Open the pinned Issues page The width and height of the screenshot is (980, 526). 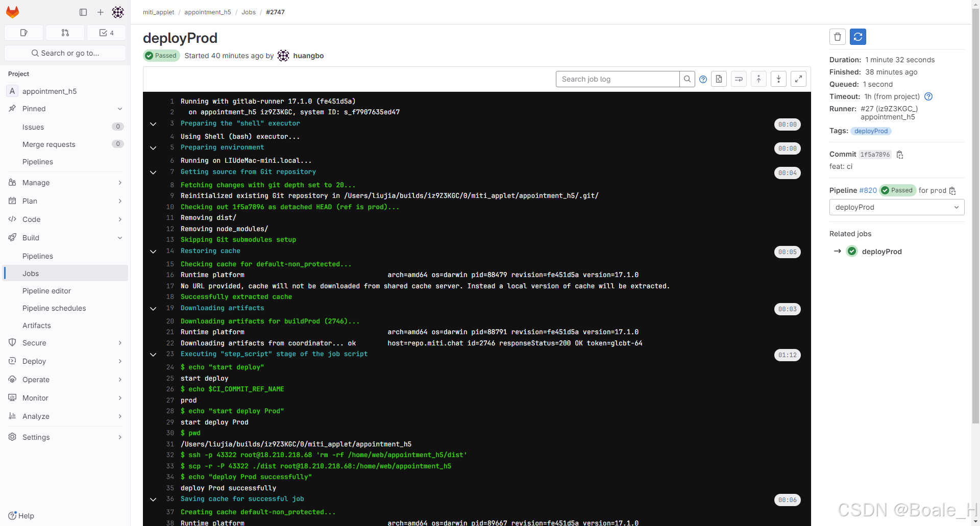pyautogui.click(x=65, y=127)
